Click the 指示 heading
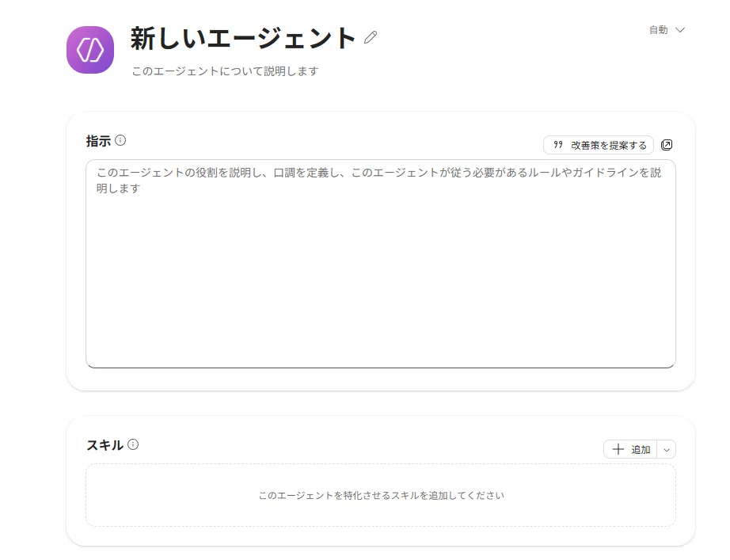 (x=98, y=141)
